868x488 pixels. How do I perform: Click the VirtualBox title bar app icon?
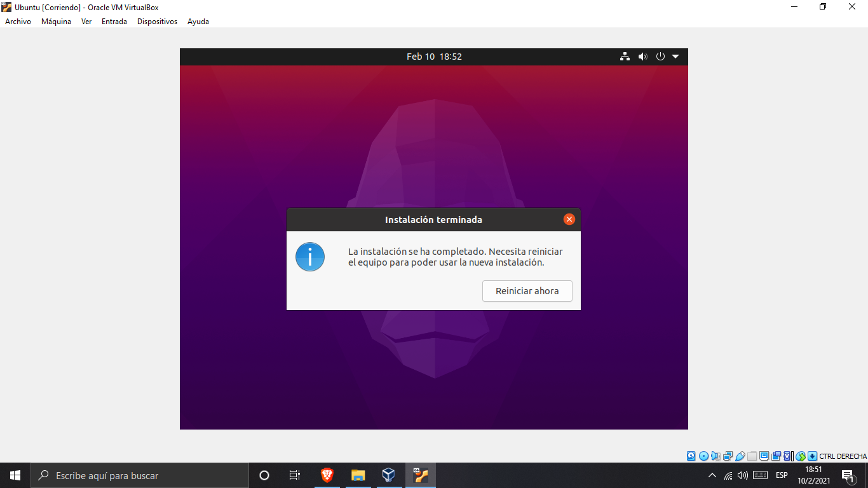pyautogui.click(x=7, y=7)
